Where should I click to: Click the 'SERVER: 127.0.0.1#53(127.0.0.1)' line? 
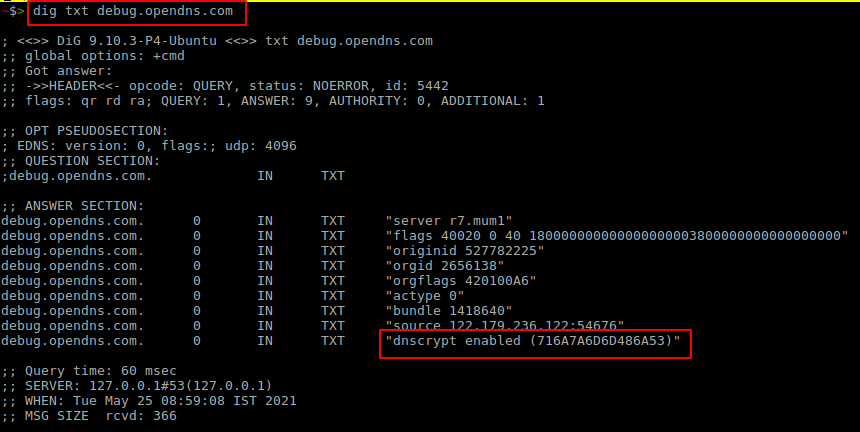(137, 386)
